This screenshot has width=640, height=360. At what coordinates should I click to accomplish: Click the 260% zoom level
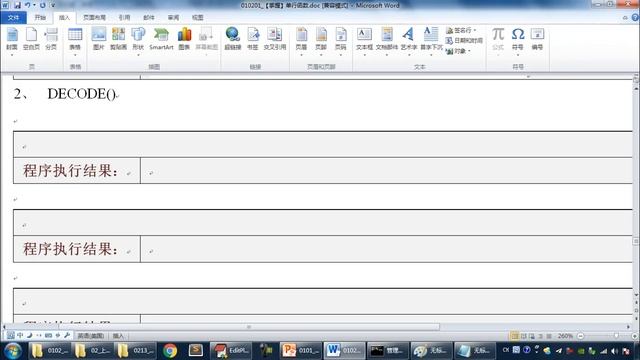tap(565, 336)
